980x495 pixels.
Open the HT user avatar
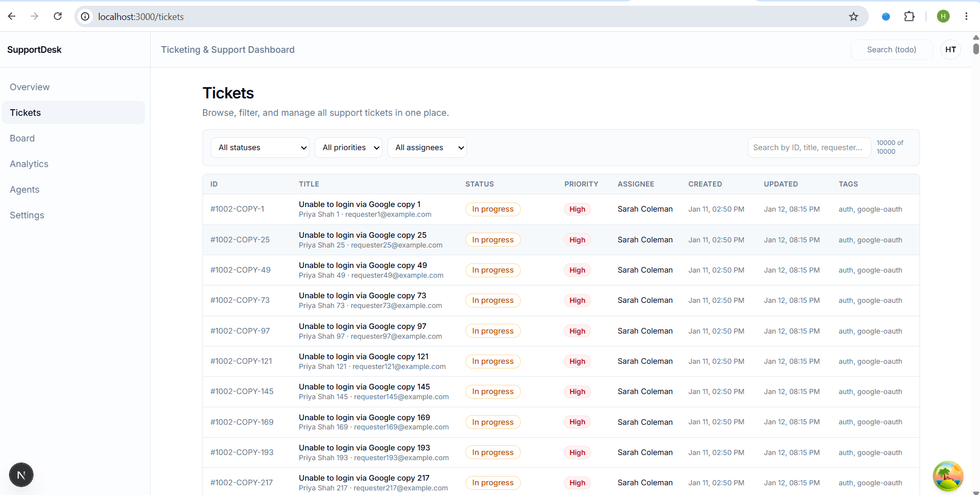click(x=951, y=50)
